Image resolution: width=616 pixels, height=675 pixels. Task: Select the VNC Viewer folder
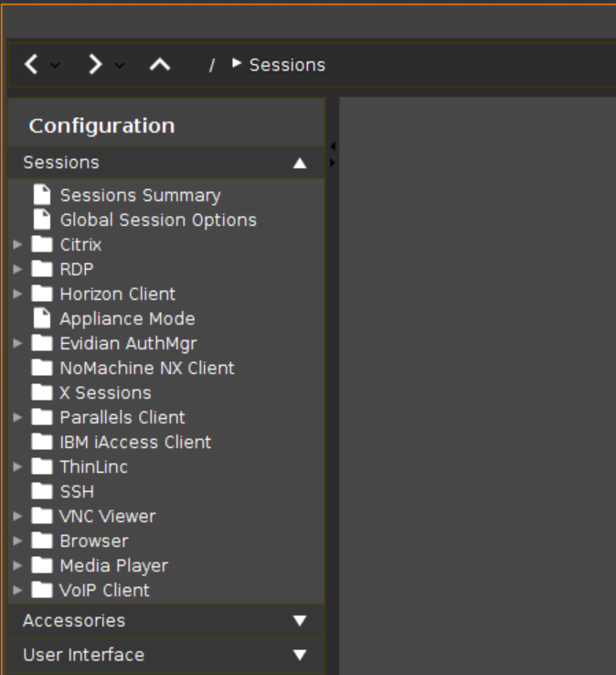coord(108,516)
